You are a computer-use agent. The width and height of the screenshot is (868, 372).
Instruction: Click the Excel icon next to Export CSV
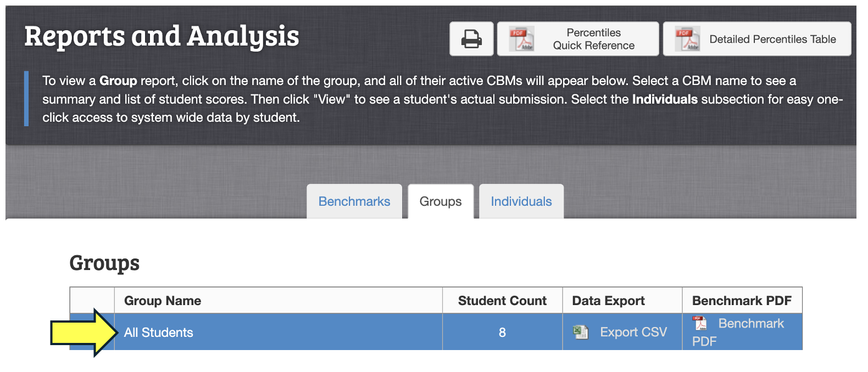click(x=581, y=332)
